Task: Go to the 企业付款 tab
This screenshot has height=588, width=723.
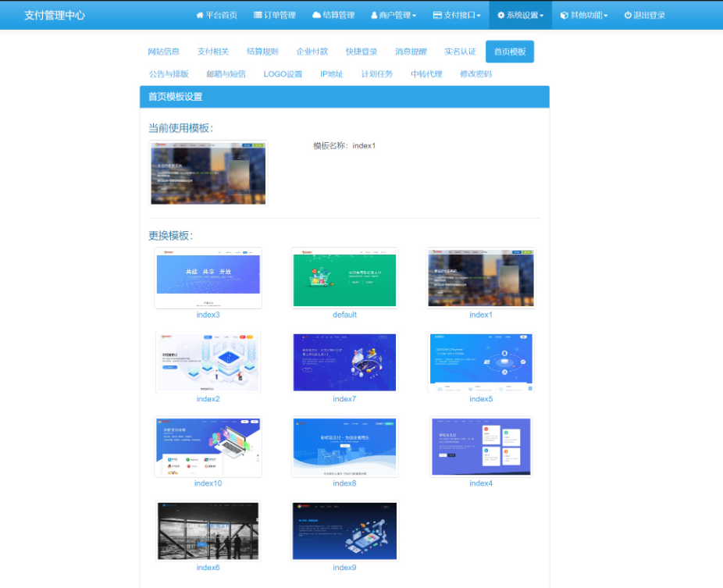Action: (x=312, y=52)
